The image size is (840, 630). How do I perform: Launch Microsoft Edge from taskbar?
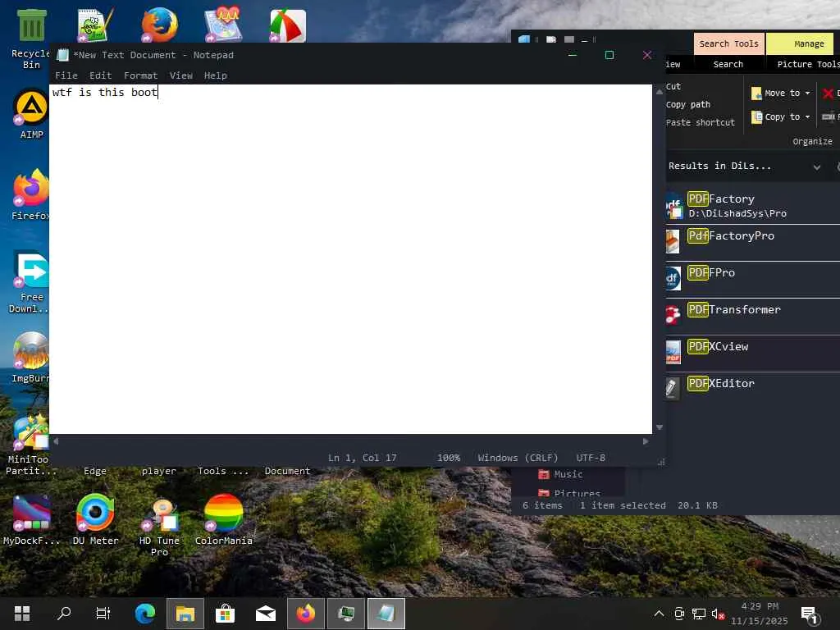145,613
